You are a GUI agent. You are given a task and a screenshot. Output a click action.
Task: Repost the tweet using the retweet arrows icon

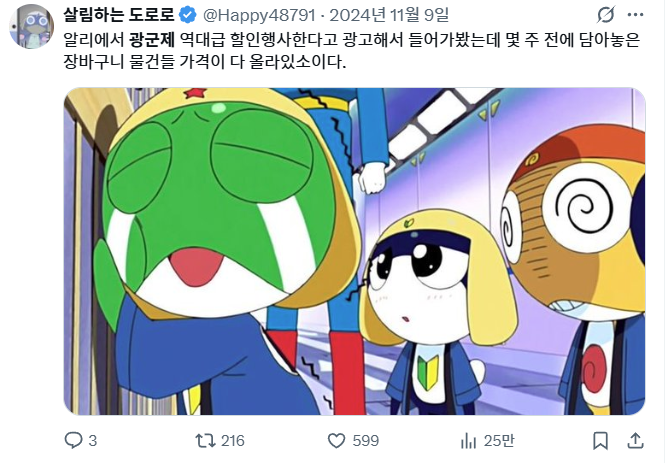(x=205, y=440)
